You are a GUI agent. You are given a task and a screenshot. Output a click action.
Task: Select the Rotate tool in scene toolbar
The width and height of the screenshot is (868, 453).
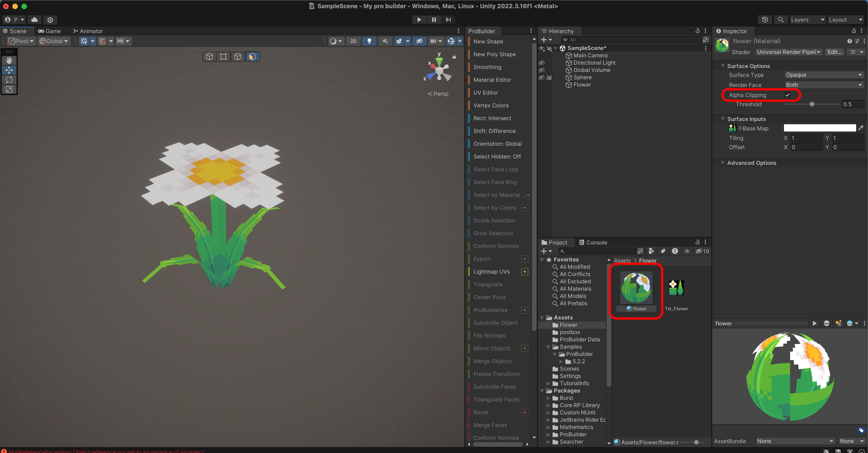coord(9,80)
